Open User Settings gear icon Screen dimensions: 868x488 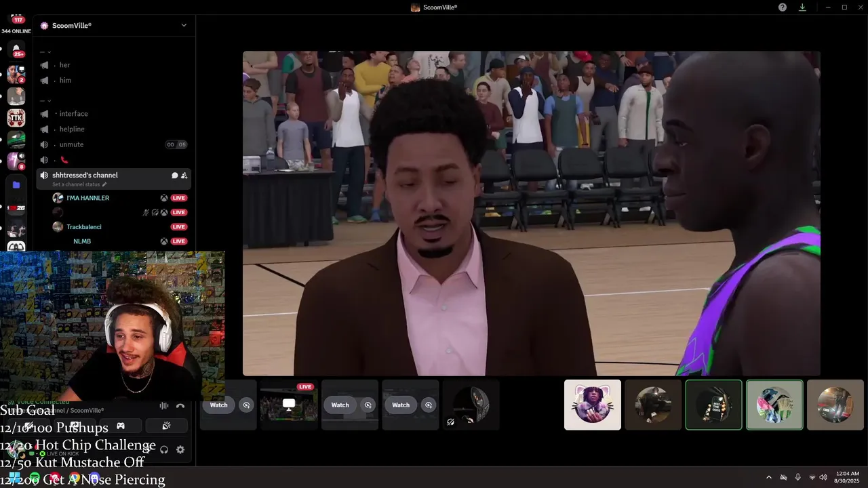180,449
